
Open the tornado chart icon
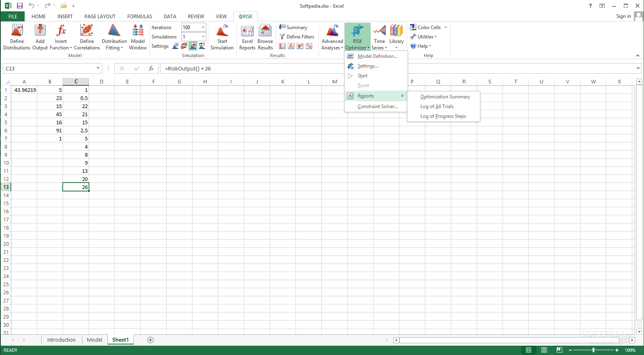point(300,46)
